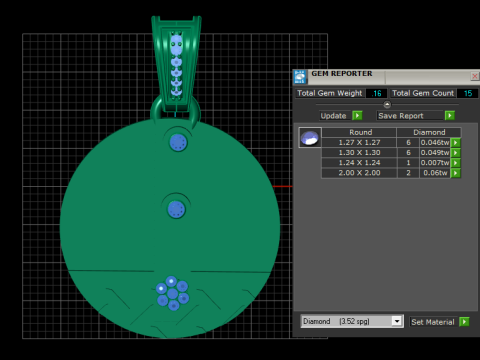Click the Total Gem Count value 15
Viewport: 480px width, 360px height.
[468, 93]
